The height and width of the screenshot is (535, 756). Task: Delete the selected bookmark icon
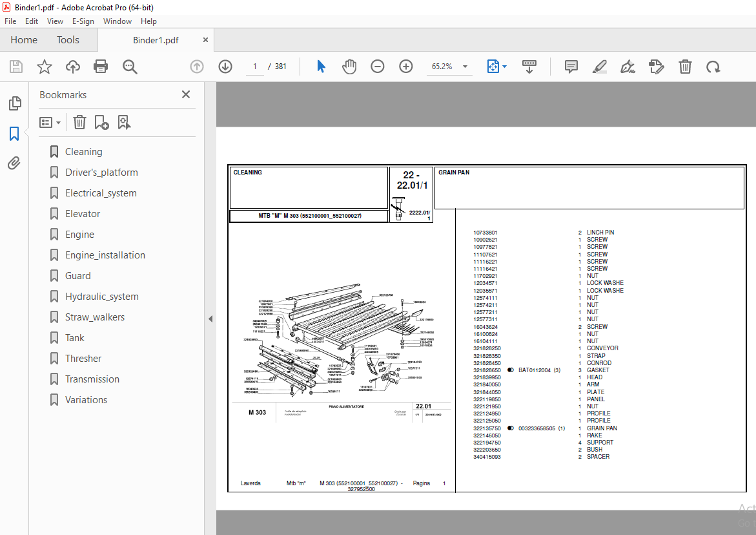click(79, 122)
